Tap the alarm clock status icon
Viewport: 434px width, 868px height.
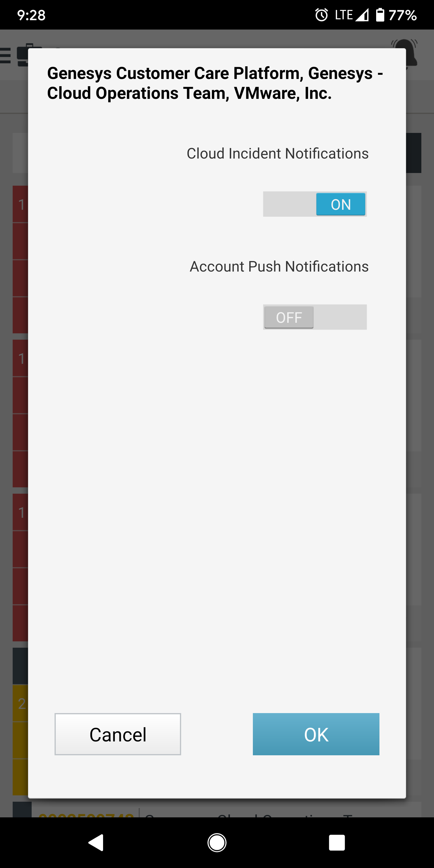tap(322, 15)
